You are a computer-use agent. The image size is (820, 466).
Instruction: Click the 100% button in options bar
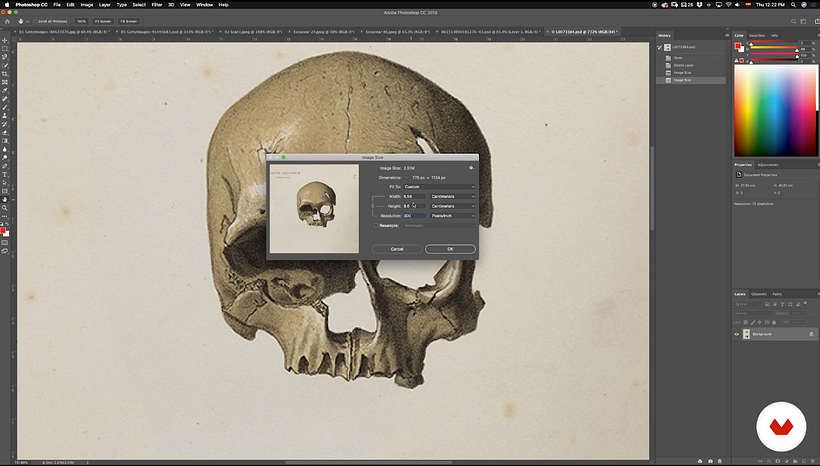(81, 21)
